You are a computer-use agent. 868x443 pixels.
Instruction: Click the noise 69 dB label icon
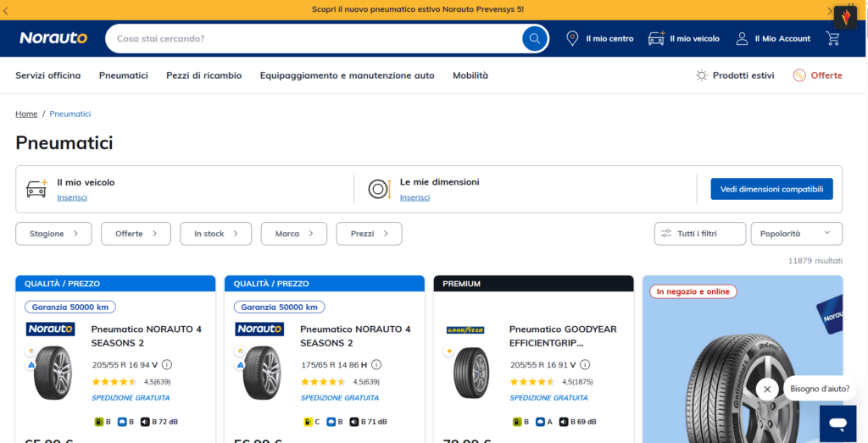pyautogui.click(x=564, y=422)
